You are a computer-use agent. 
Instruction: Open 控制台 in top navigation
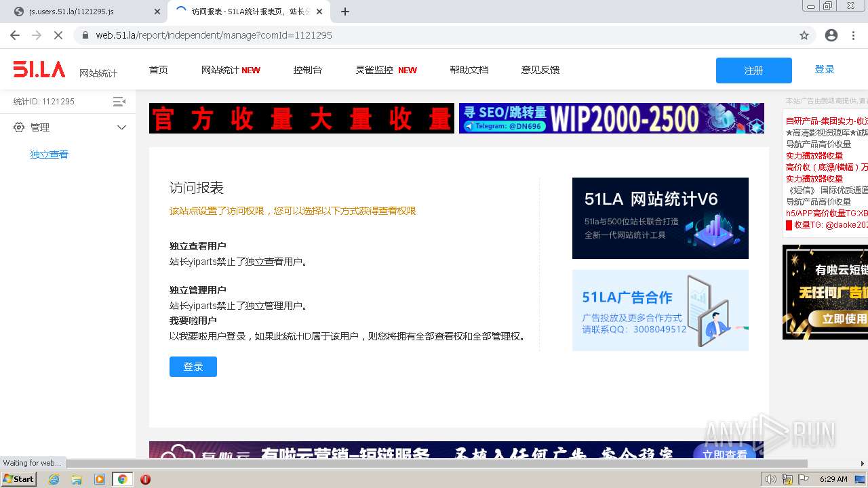click(308, 70)
